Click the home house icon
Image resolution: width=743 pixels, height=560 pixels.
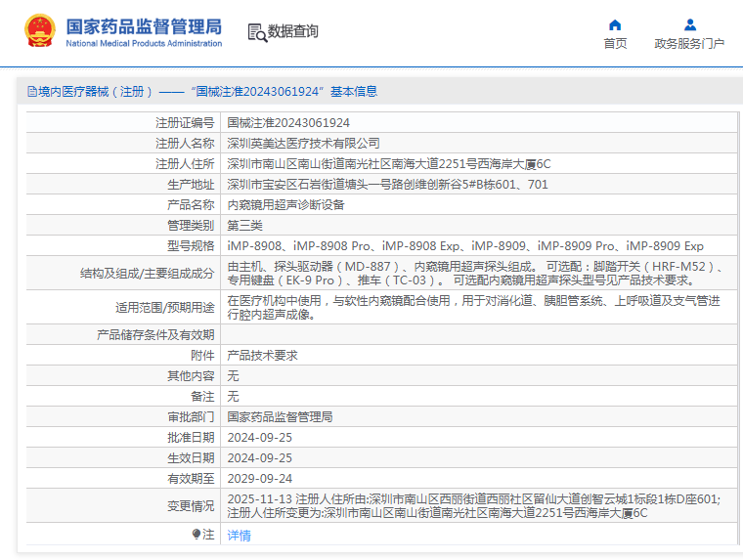click(615, 24)
